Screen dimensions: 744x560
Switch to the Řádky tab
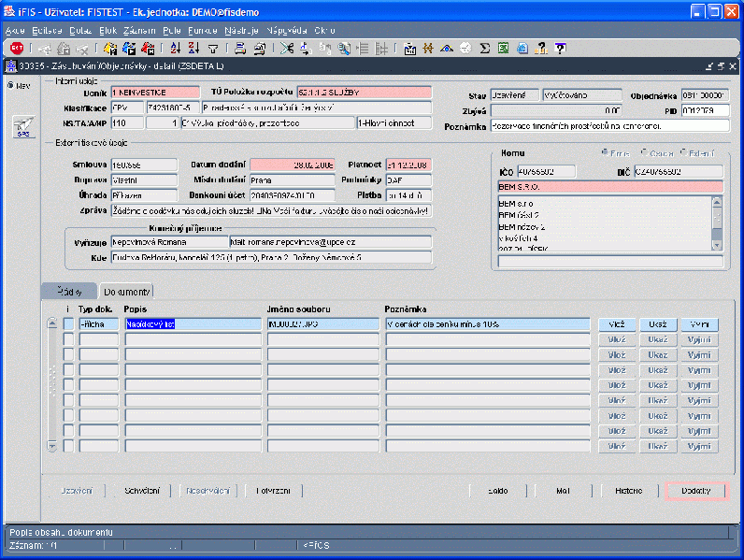70,292
